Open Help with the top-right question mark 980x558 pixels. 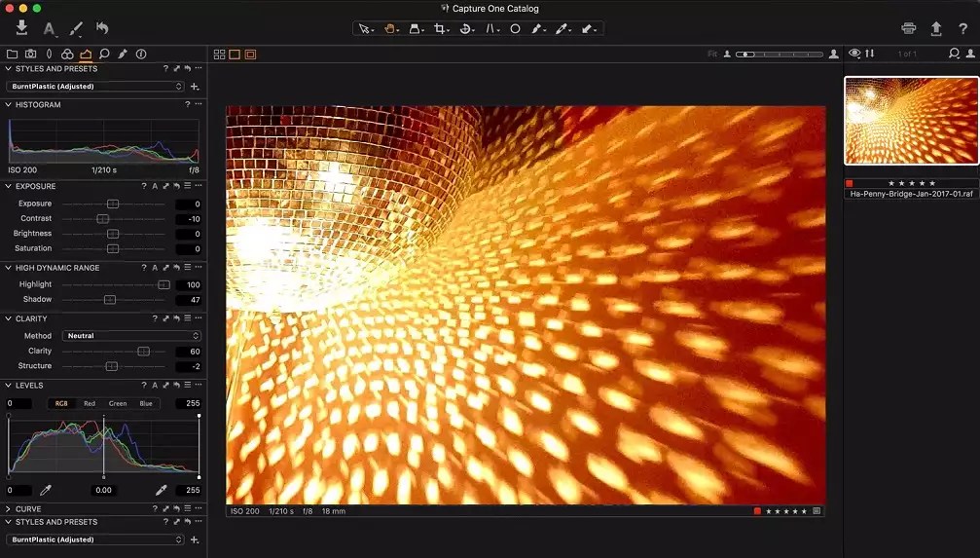963,29
